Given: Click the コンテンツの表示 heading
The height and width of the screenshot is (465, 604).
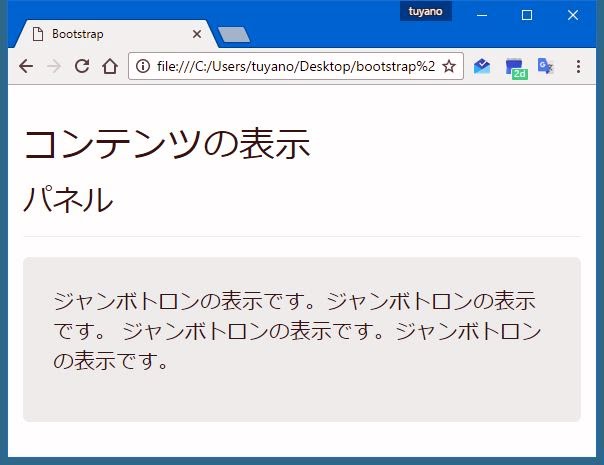Looking at the screenshot, I should pos(166,144).
